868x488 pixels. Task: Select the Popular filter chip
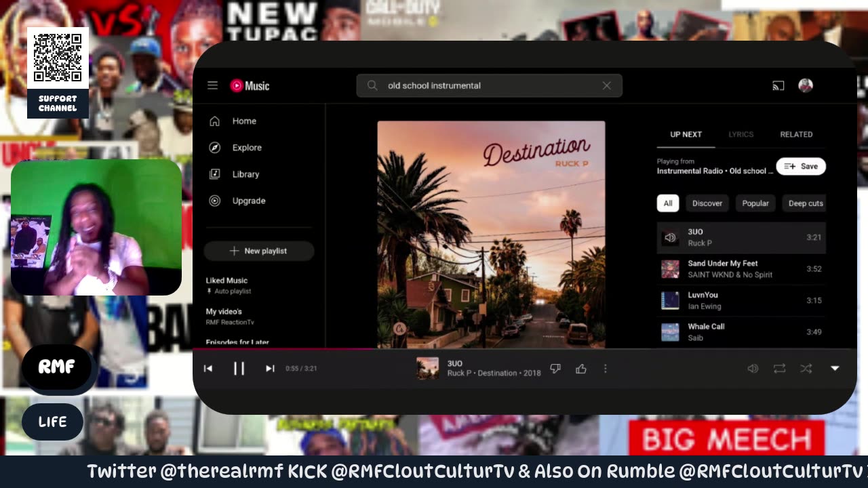tap(755, 203)
